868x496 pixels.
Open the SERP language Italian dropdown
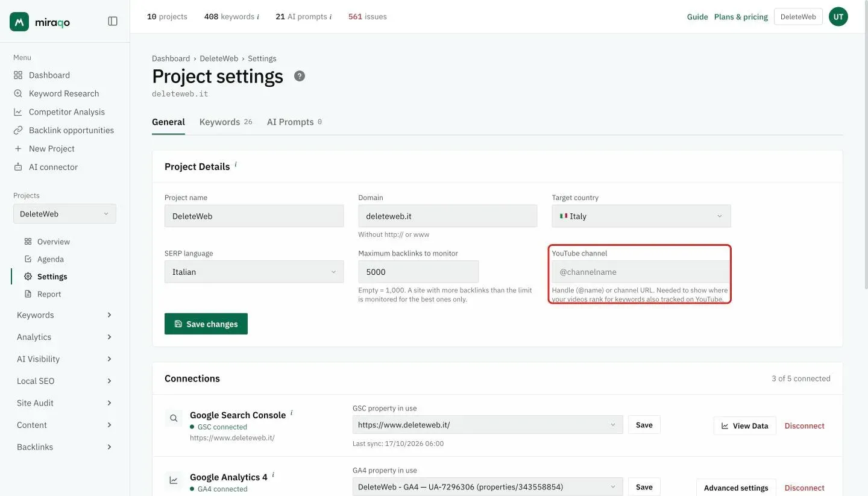[254, 272]
